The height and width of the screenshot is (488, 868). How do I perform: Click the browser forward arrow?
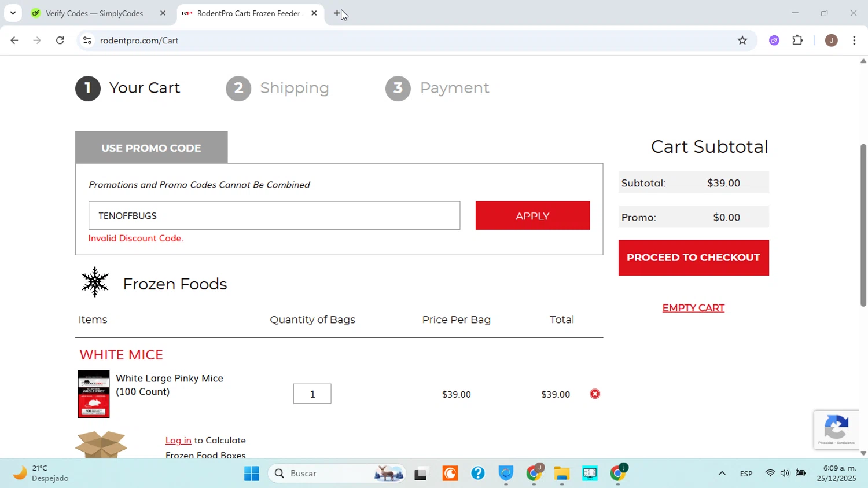click(37, 41)
